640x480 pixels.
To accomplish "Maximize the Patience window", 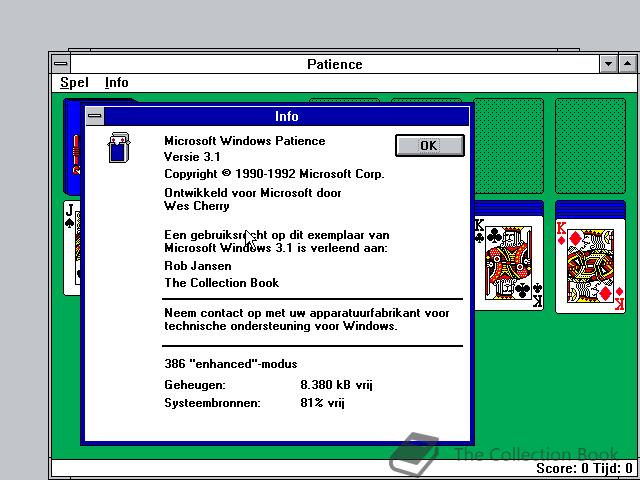I will [x=627, y=64].
